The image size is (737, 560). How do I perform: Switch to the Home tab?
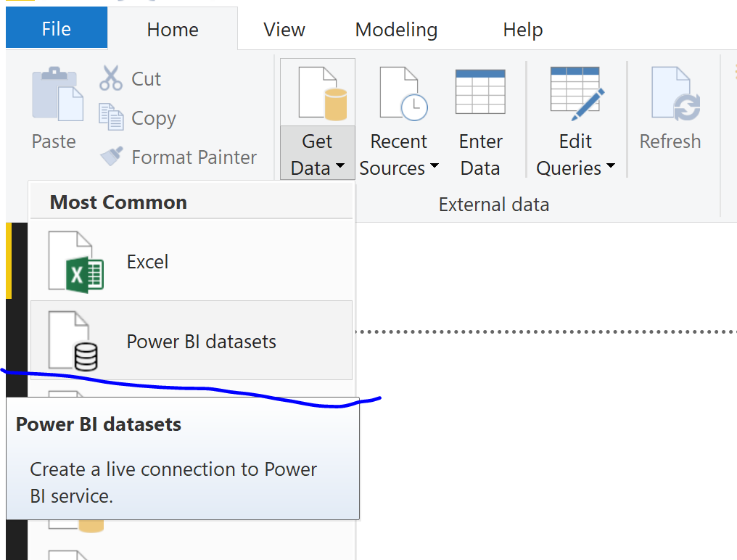(x=173, y=30)
